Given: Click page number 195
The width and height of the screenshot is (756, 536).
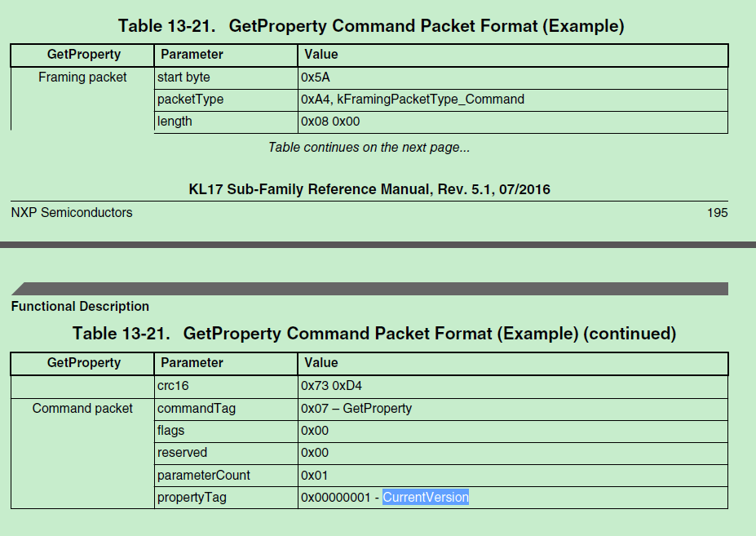Looking at the screenshot, I should click(717, 213).
